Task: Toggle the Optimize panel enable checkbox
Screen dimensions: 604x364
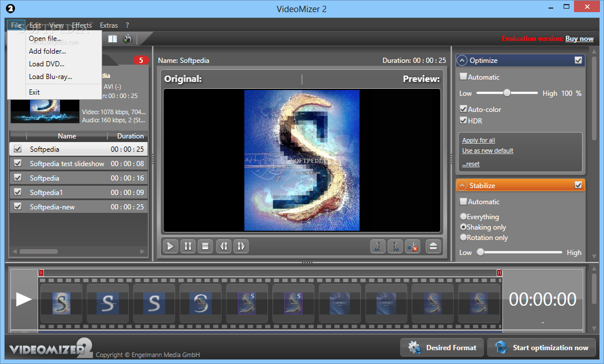Action: (x=578, y=61)
